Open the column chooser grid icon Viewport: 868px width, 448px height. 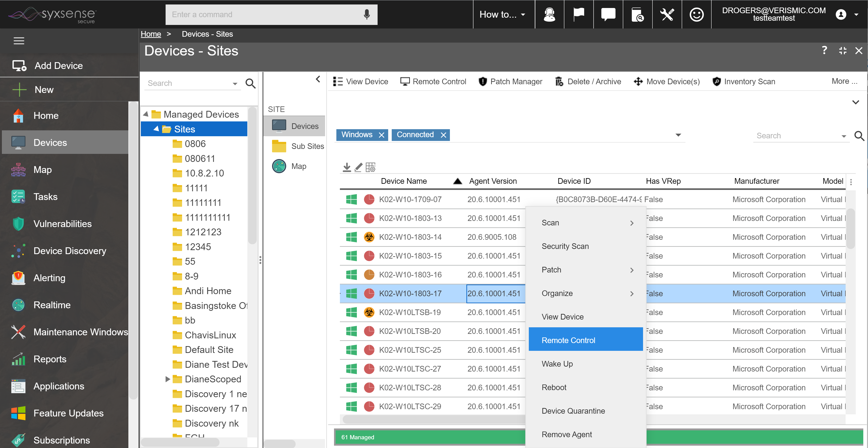pos(370,167)
